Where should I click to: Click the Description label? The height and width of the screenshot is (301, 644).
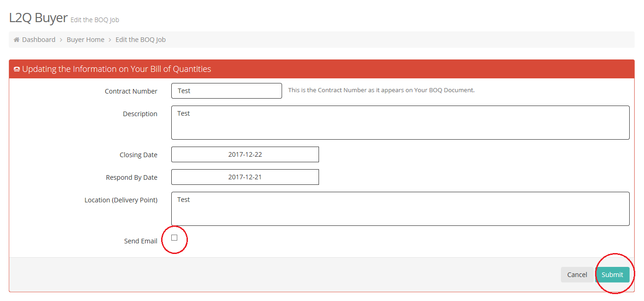140,114
